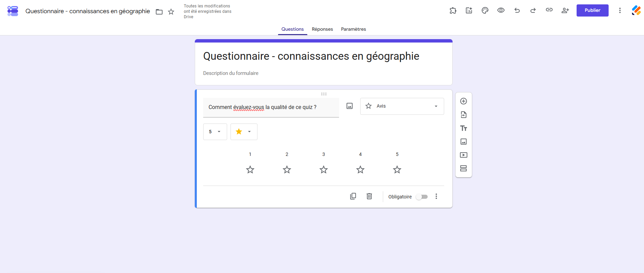Star this form in the header

pos(171,12)
